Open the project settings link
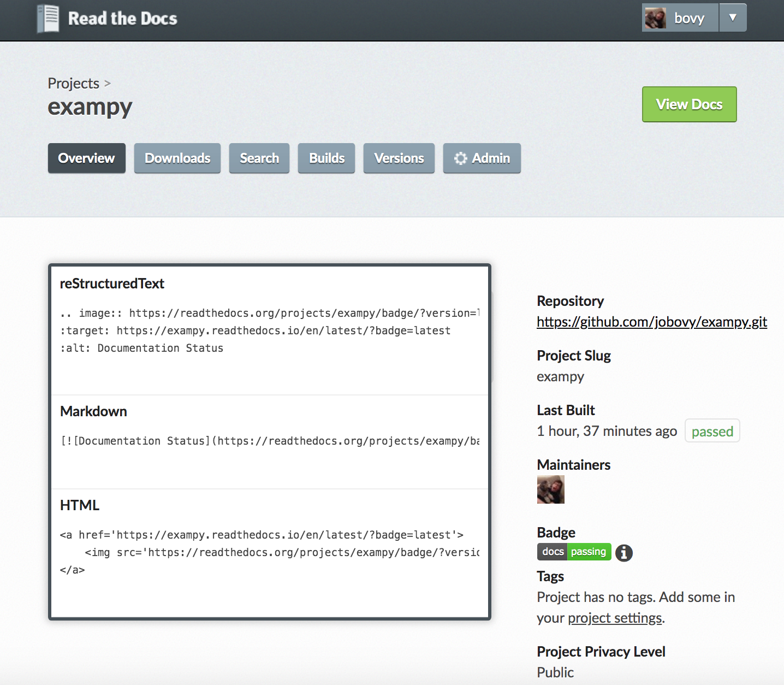 click(615, 618)
